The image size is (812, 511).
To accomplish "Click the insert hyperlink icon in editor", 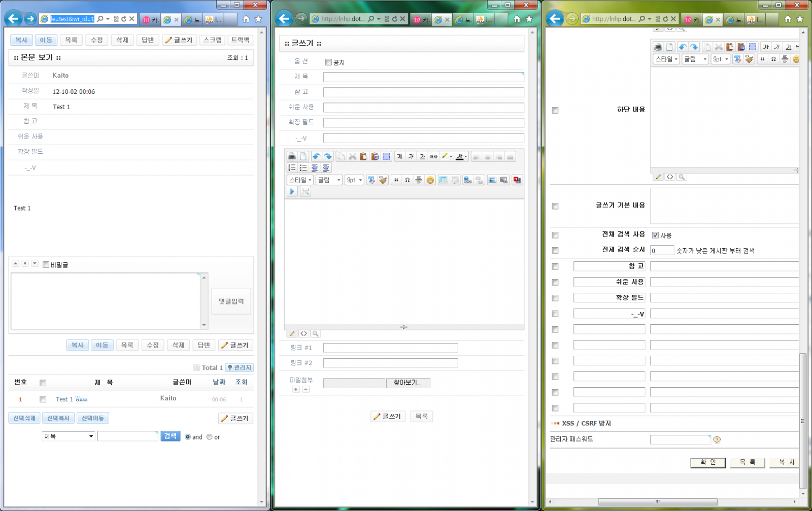I will tap(467, 180).
